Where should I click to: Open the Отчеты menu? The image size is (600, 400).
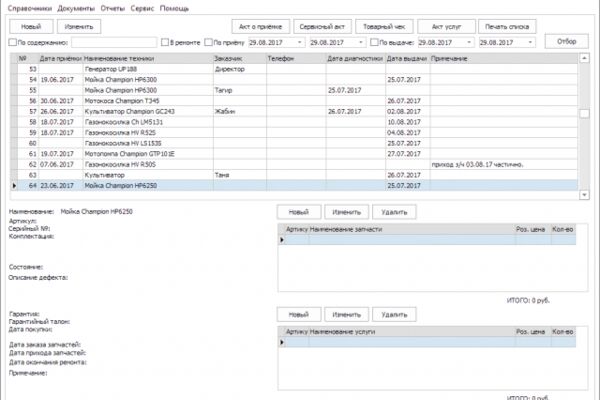pos(112,8)
